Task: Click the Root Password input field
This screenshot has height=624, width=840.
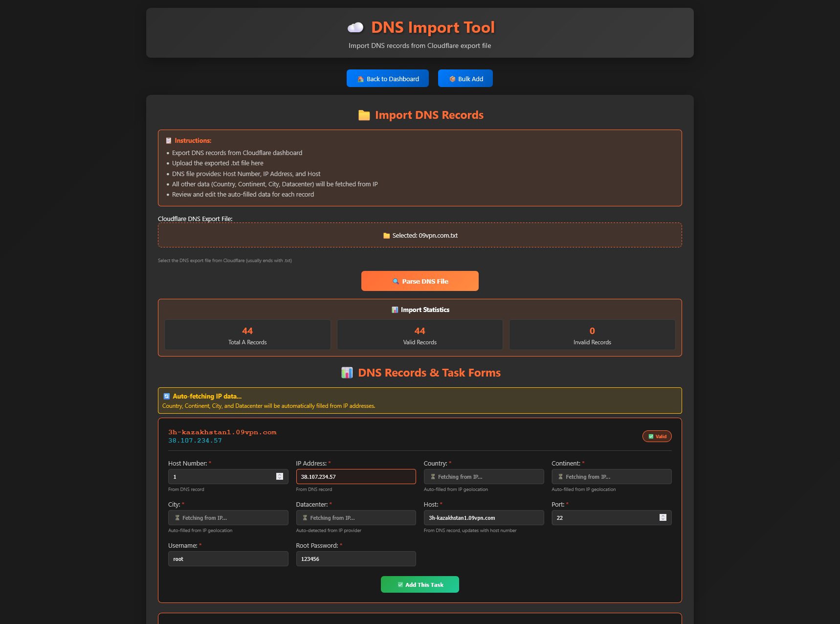Action: pyautogui.click(x=355, y=559)
